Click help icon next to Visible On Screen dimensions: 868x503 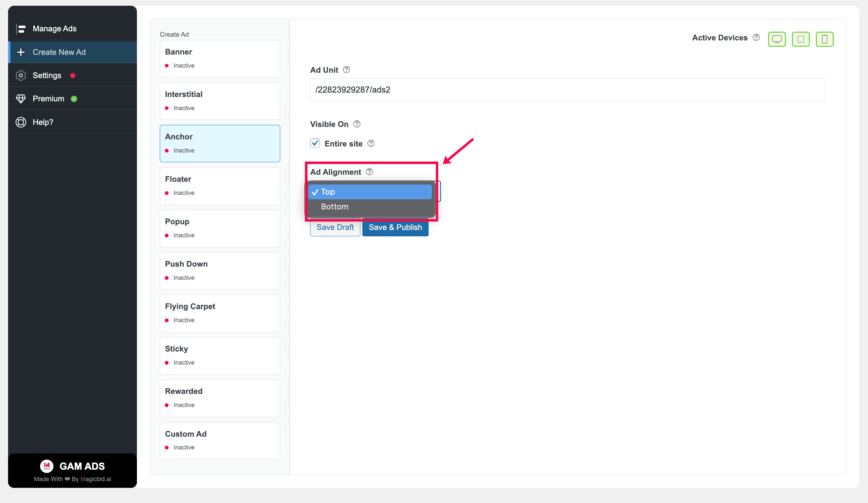point(357,124)
